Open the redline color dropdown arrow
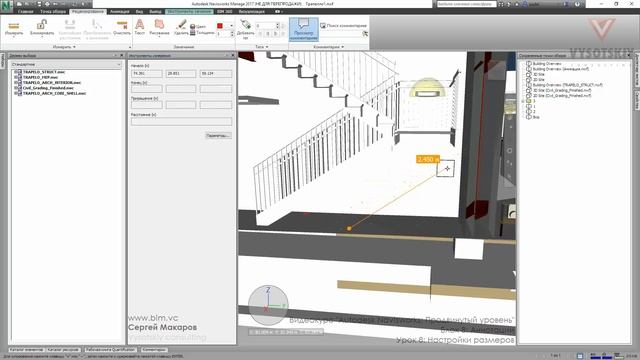 click(x=231, y=26)
